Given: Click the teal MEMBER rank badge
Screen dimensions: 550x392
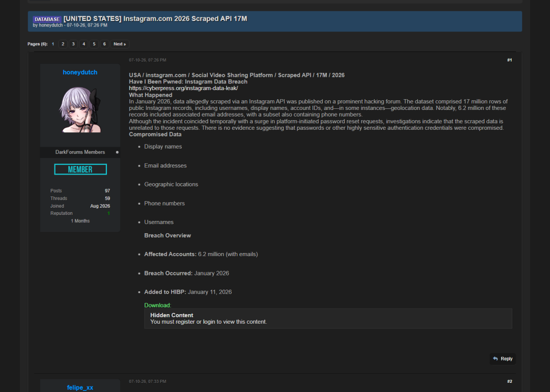Looking at the screenshot, I should (80, 170).
